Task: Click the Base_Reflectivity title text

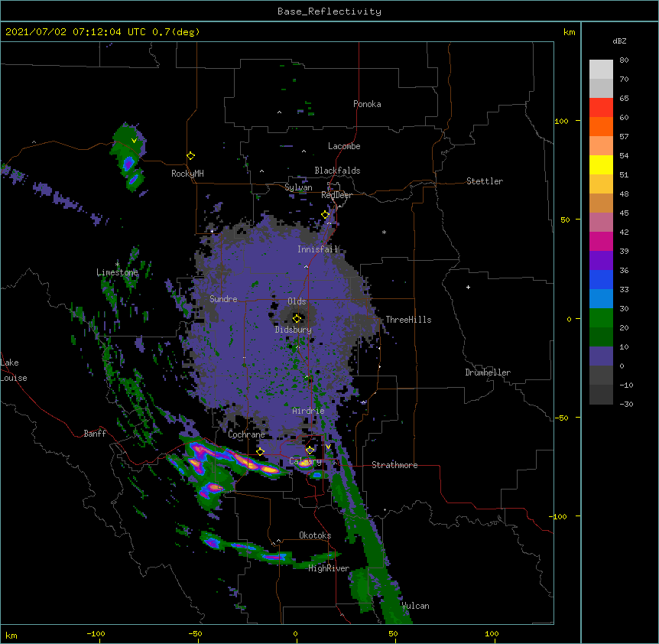Action: [x=329, y=11]
